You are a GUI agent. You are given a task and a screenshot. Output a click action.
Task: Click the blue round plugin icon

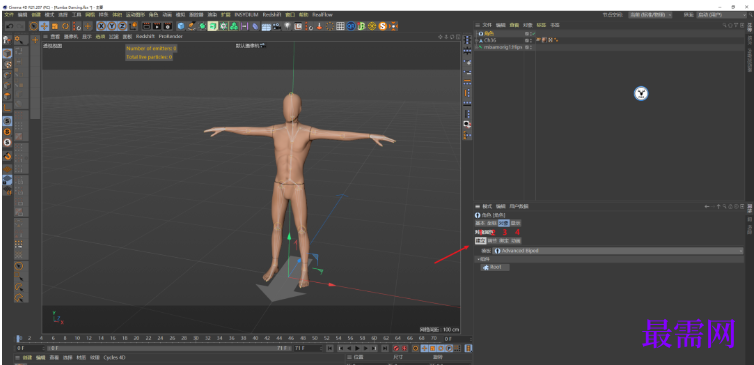click(351, 26)
